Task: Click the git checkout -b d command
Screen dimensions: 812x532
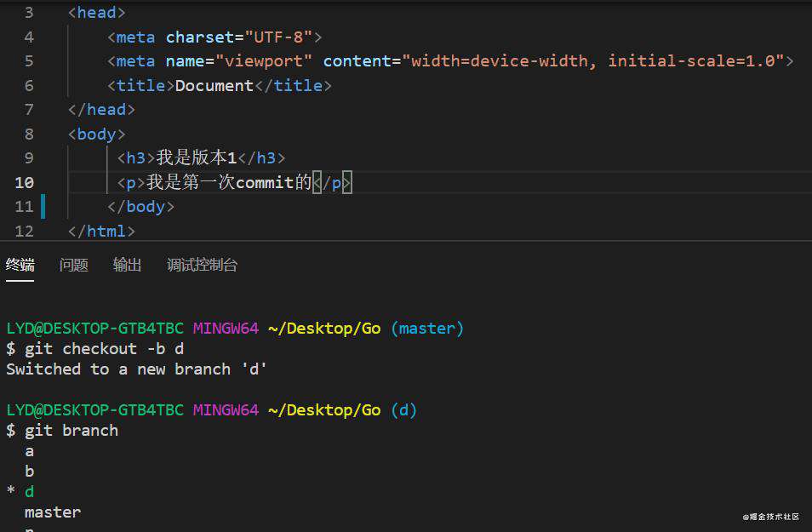Action: coord(104,349)
